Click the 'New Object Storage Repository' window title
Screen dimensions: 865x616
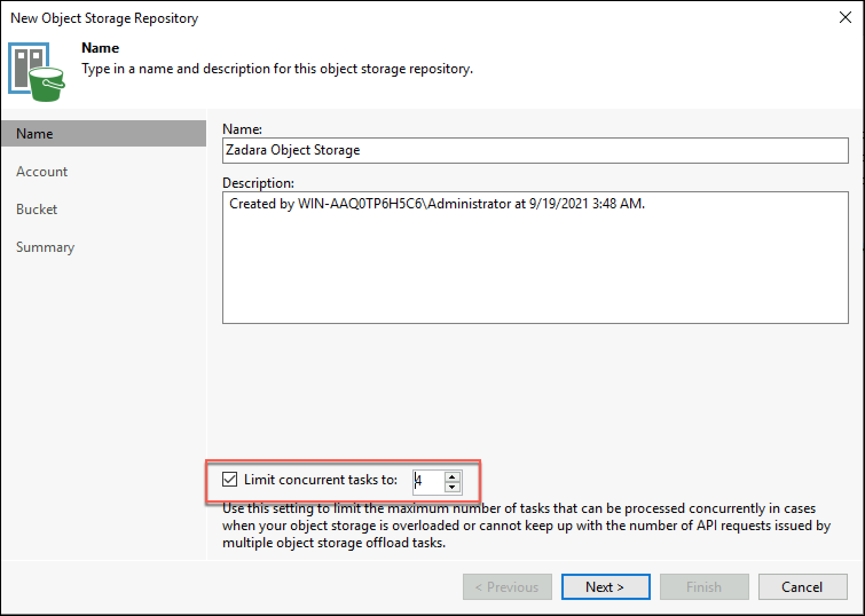tap(104, 18)
